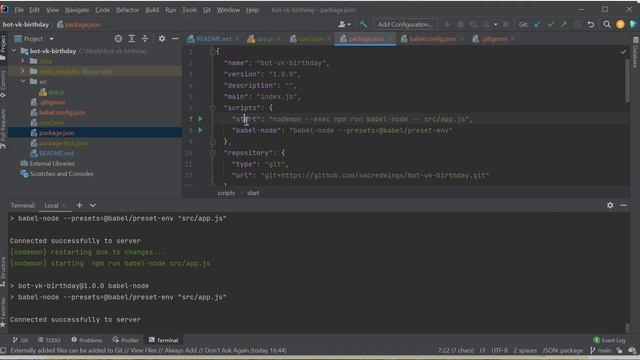Open the terminal sessions dropdown arrow
This screenshot has width=640, height=360.
pyautogui.click(x=93, y=205)
